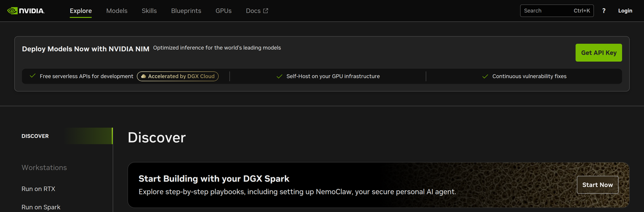
Task: Select the GPUs tab
Action: click(223, 11)
